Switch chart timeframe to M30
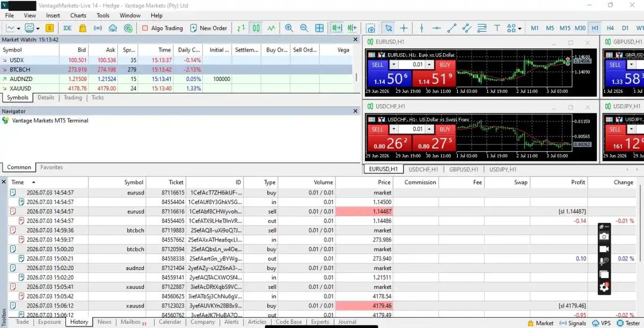644x328 pixels. [x=580, y=28]
